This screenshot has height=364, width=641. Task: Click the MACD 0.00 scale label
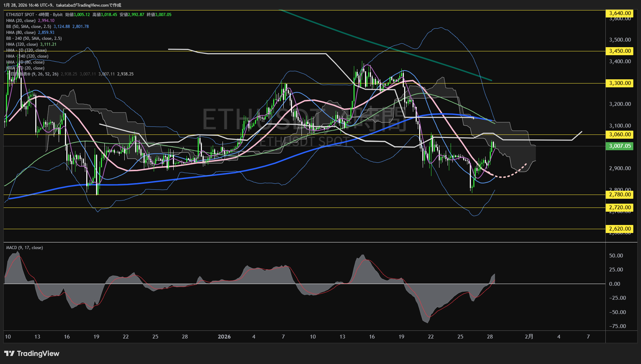coord(614,284)
